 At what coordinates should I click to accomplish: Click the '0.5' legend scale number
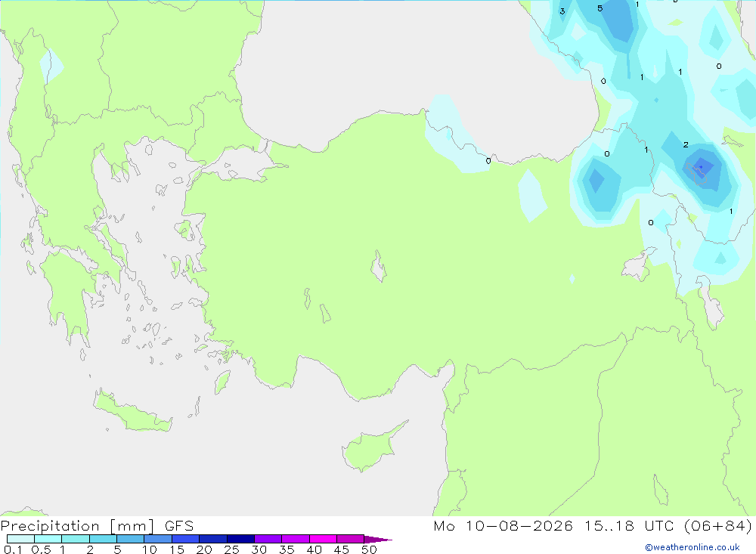pos(41,549)
